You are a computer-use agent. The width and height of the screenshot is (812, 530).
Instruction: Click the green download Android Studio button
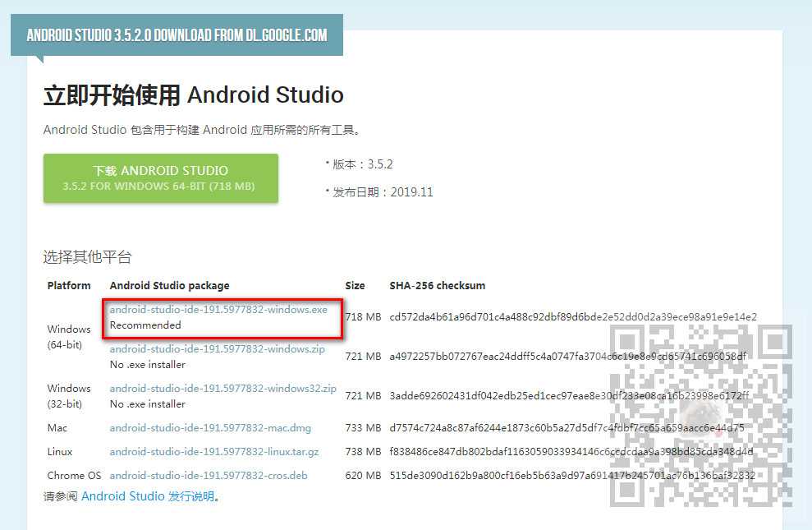pos(161,178)
